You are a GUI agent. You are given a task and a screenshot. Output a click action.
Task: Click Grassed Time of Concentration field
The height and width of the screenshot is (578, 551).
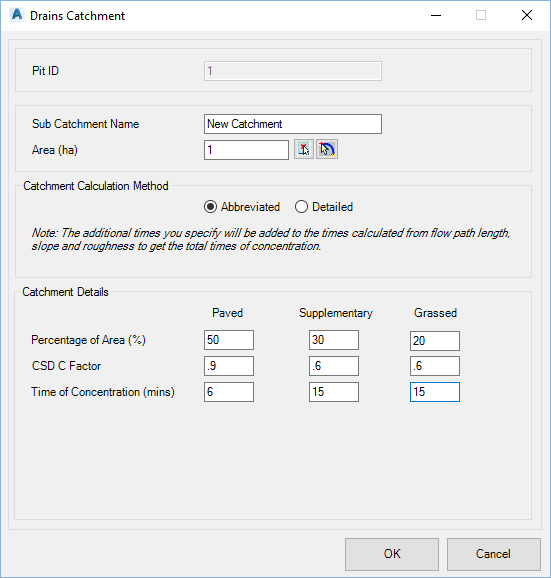435,392
